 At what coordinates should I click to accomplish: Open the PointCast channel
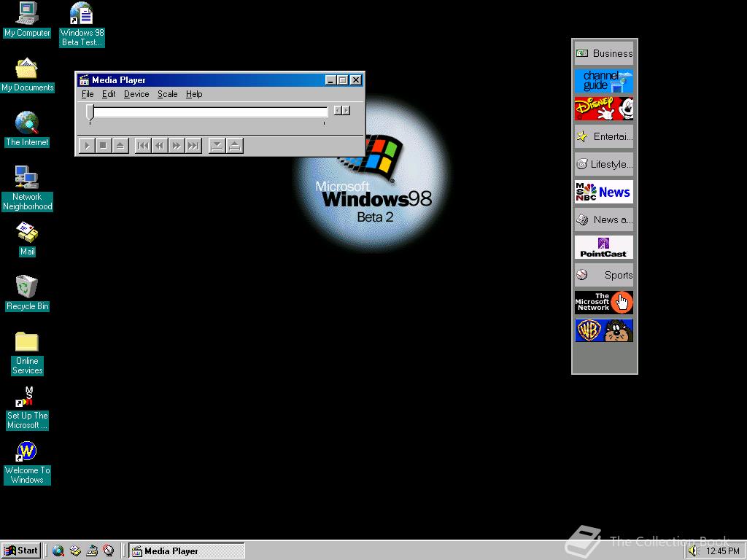coord(603,247)
